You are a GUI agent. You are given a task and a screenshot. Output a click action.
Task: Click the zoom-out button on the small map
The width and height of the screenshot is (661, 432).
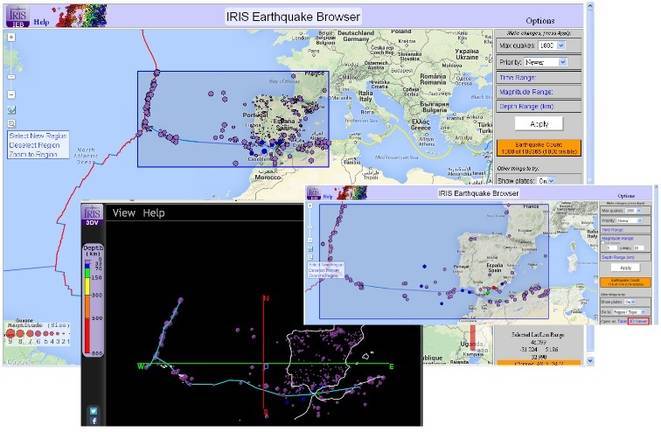310,240
